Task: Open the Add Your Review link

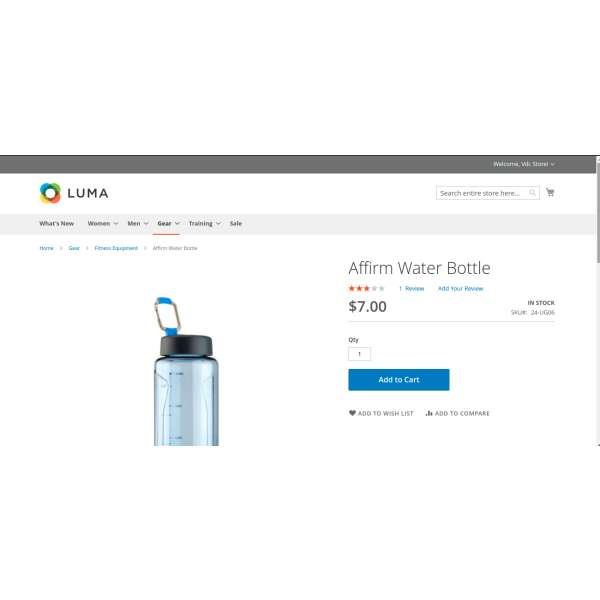Action: pos(460,289)
